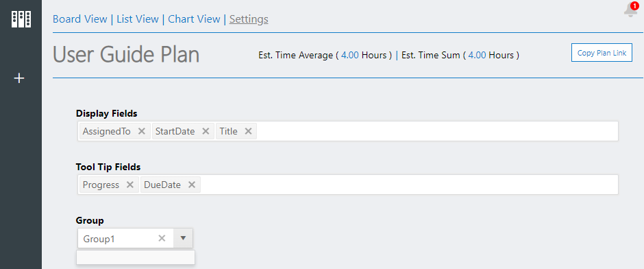
Task: Click the plus icon in sidebar
Action: 19,78
